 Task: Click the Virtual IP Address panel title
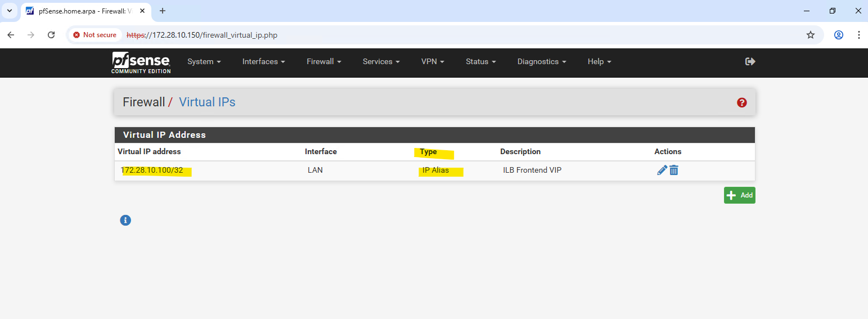(164, 135)
